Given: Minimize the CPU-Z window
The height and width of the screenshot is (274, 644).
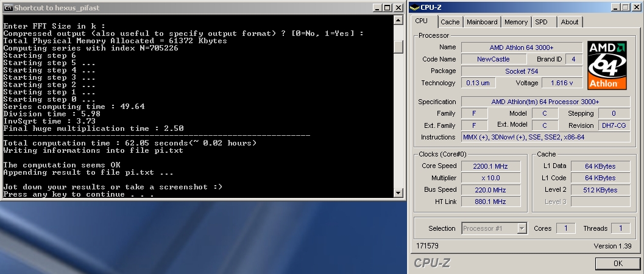Looking at the screenshot, I should pos(615,7).
